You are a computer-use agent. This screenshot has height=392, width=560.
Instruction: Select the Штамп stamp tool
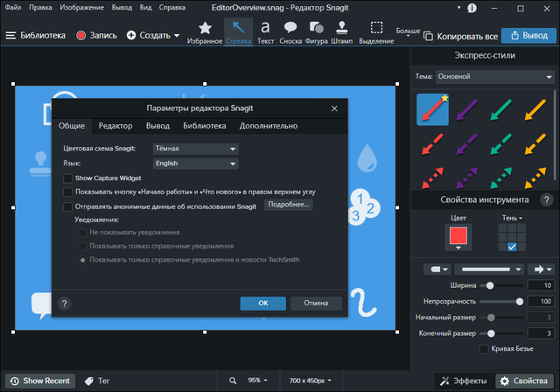(x=342, y=32)
